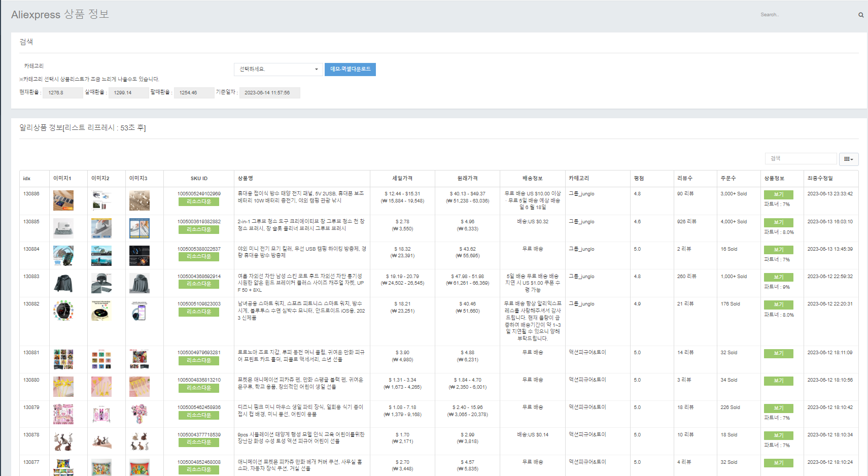Click 리소스다운 for SKU 1005005249102969
This screenshot has width=868, height=476.
tap(199, 202)
